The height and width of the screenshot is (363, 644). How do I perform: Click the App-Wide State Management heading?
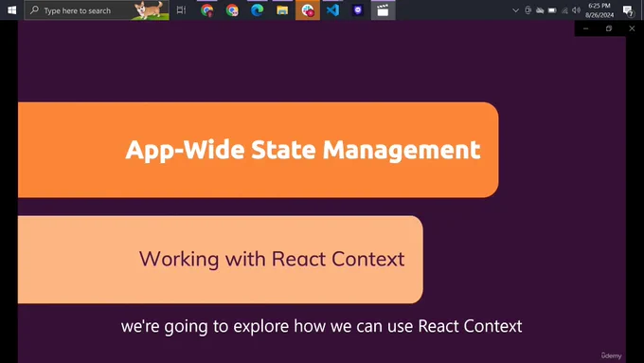(303, 150)
